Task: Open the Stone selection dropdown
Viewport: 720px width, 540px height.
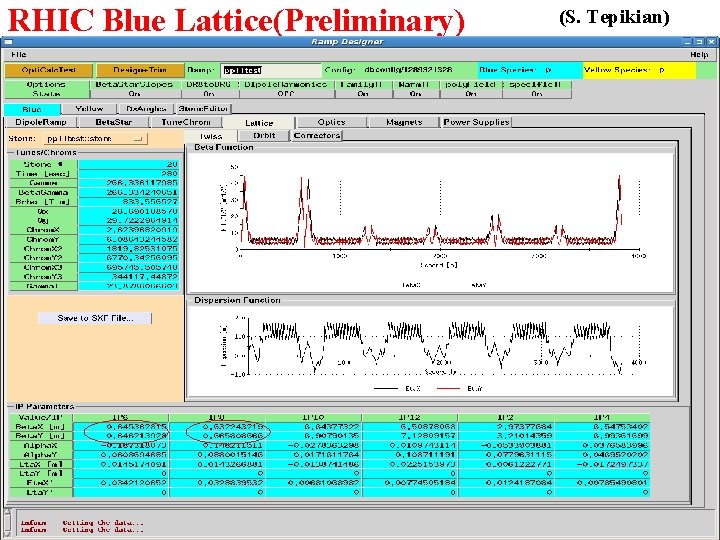Action: click(96, 138)
